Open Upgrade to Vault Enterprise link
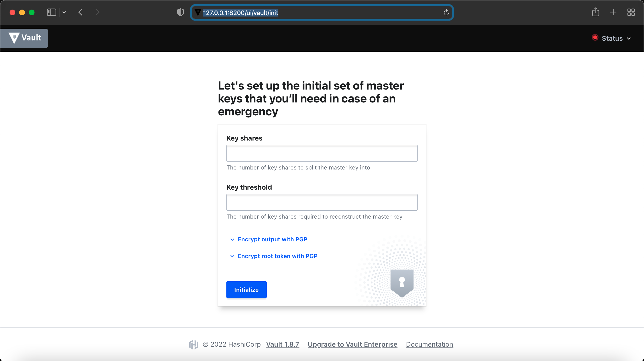This screenshot has width=644, height=361. pos(352,344)
